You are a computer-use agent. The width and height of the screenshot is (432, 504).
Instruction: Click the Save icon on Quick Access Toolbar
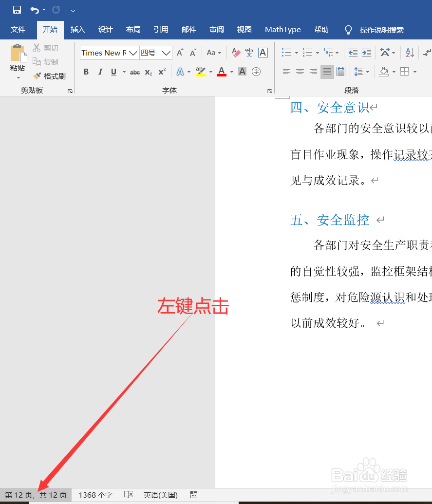[16, 10]
